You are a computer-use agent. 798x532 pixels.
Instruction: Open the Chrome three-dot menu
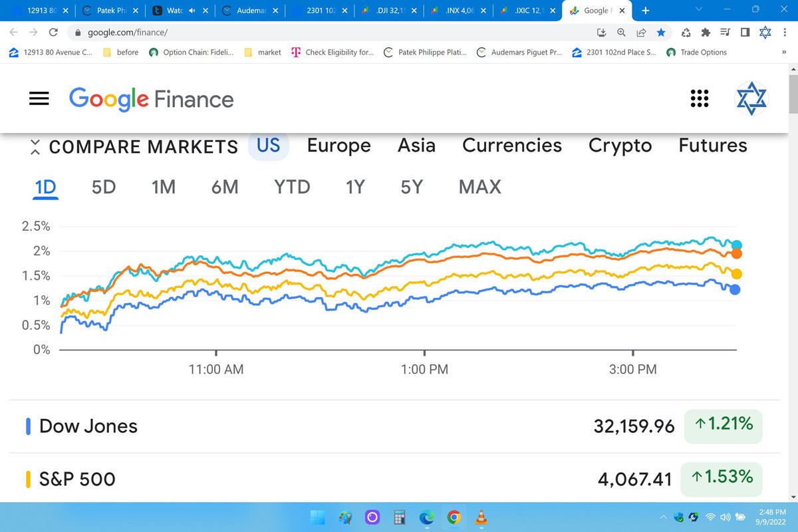785,32
